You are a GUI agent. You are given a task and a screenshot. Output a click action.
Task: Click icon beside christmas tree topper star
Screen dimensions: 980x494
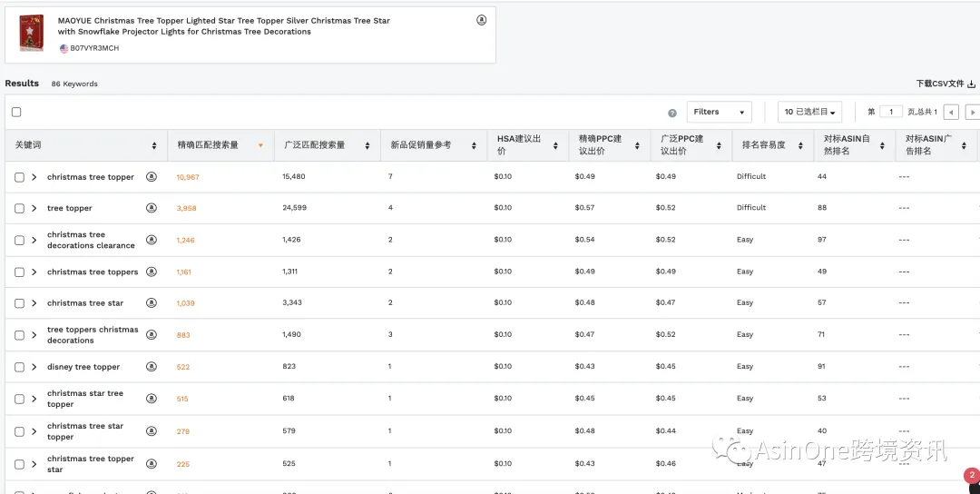pos(152,463)
